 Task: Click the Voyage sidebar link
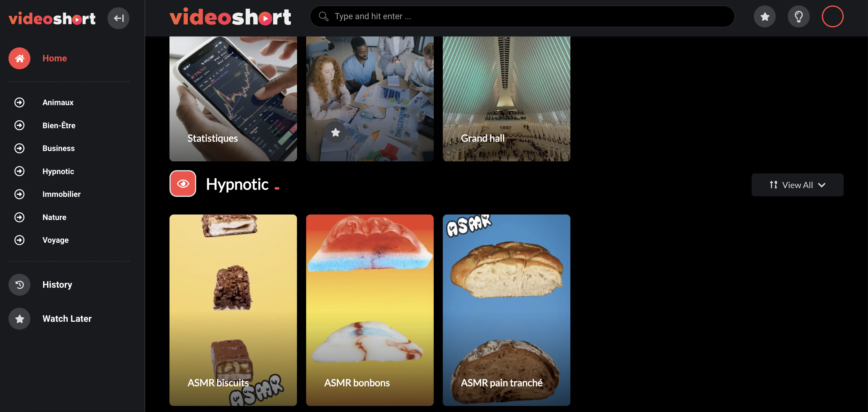[x=56, y=240]
